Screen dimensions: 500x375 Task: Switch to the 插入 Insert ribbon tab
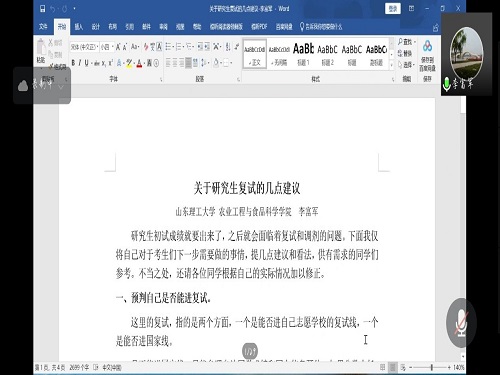pos(79,27)
